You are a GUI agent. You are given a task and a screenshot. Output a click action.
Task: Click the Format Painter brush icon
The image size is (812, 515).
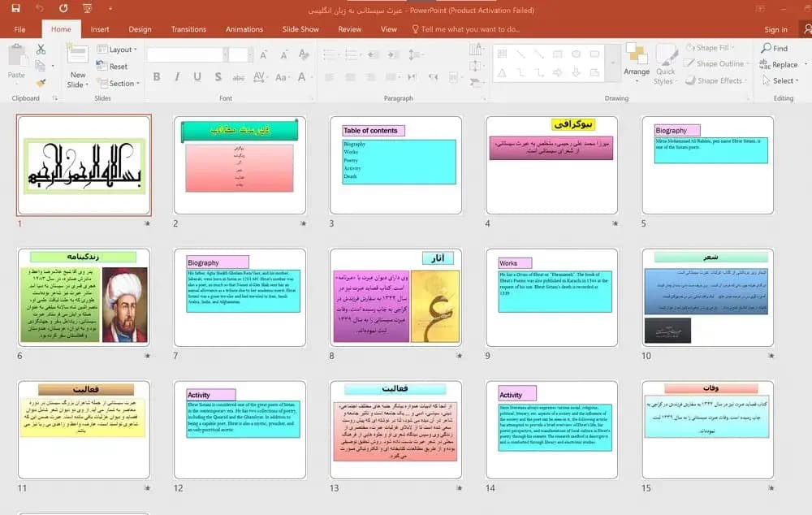coord(41,83)
